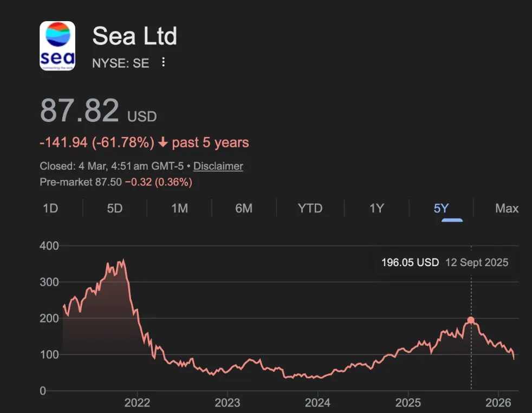Click the red down arrow indicator
532x413 pixels.
tap(163, 143)
